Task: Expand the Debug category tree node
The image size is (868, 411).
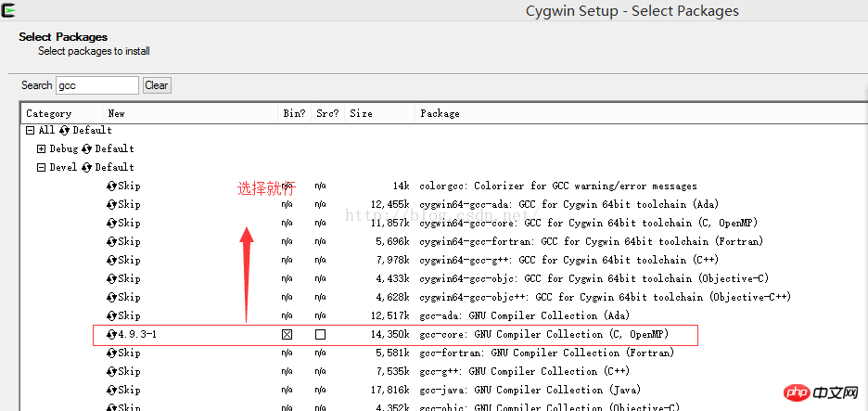Action: click(x=41, y=148)
